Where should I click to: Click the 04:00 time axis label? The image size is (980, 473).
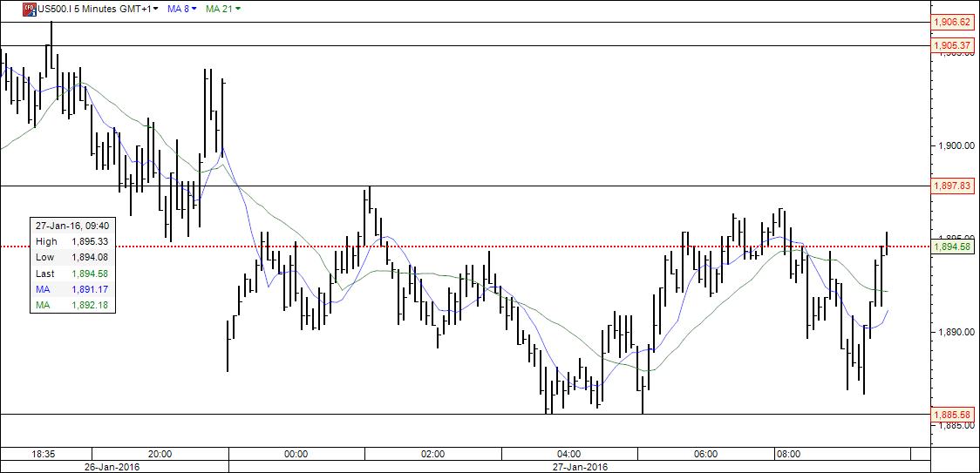(569, 454)
